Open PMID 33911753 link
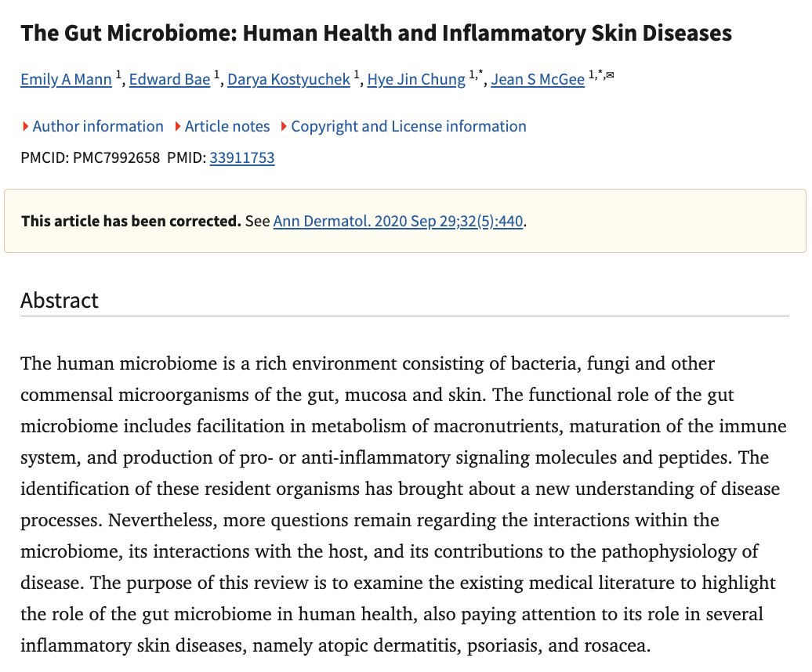 [x=241, y=158]
